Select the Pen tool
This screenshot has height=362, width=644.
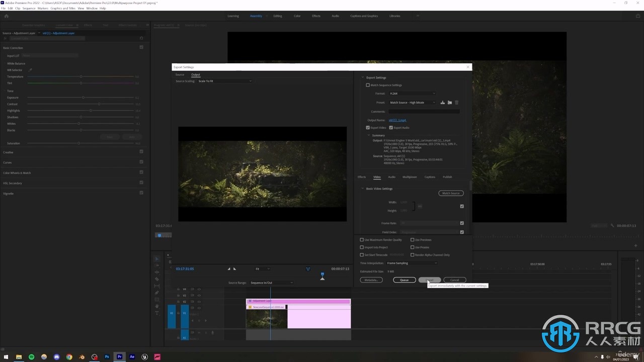(x=156, y=293)
